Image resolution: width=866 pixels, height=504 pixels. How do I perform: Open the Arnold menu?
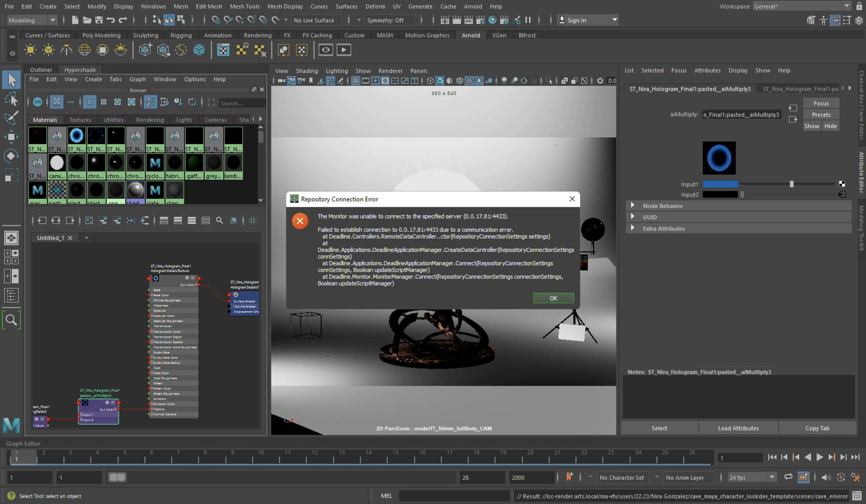[x=473, y=6]
